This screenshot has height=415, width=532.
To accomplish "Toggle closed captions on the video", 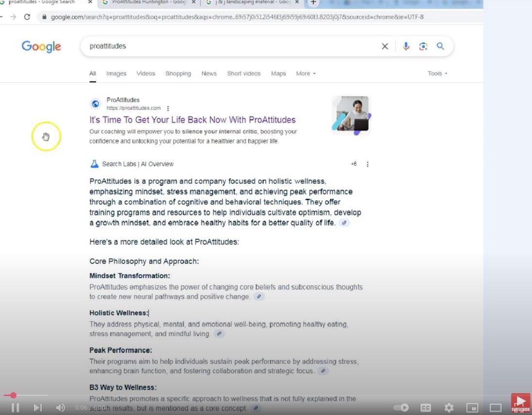I will pos(425,408).
